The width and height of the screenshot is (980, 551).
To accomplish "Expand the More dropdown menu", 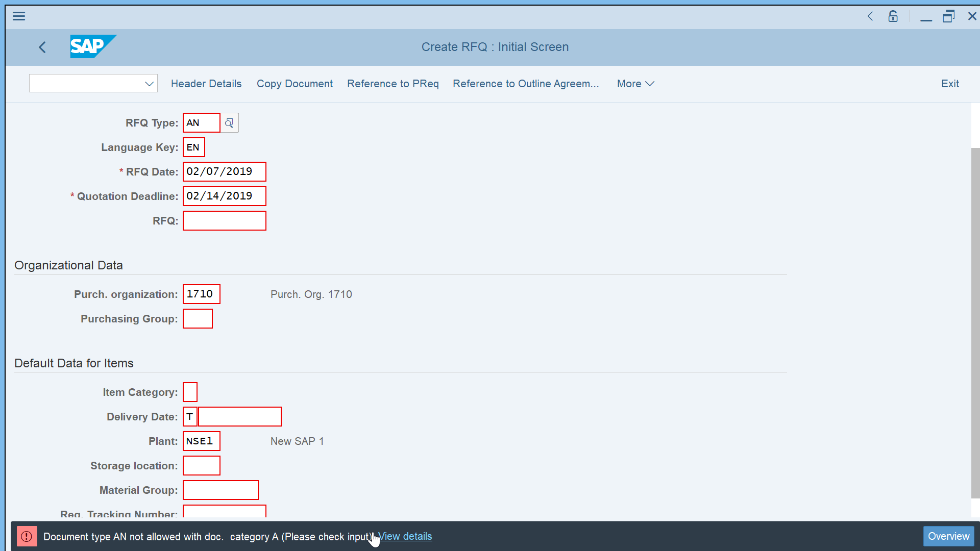I will [x=635, y=84].
